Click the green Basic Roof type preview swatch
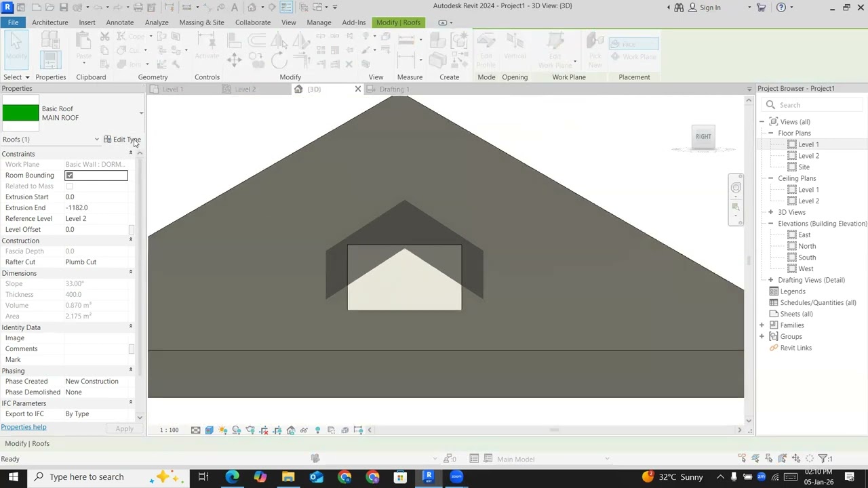868x488 pixels. point(20,113)
